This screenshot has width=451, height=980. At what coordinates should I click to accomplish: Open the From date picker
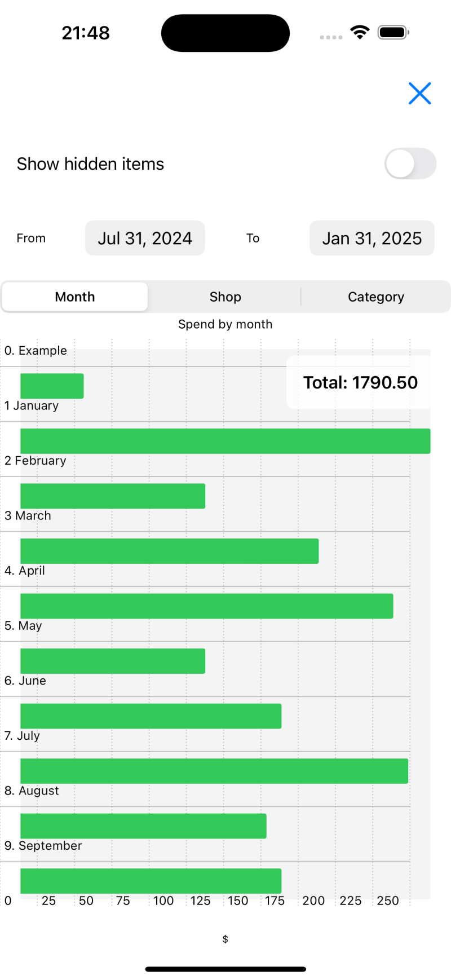(145, 239)
